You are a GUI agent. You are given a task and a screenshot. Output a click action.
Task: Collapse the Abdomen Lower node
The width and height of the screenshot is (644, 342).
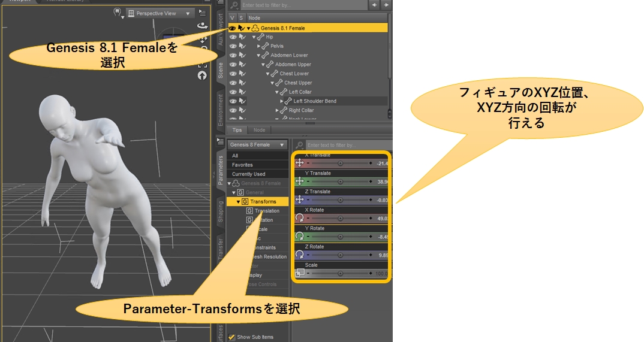tap(258, 55)
